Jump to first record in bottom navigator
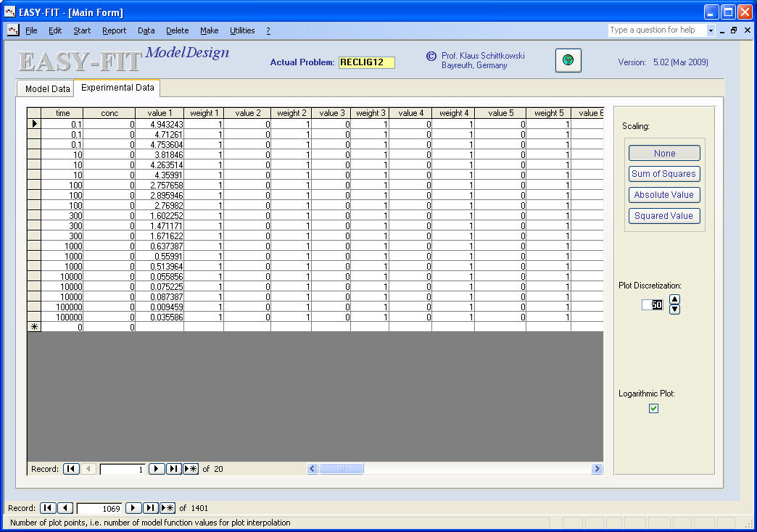 click(47, 508)
